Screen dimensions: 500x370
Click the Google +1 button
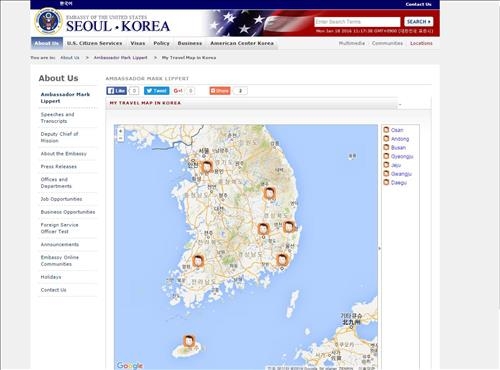(x=178, y=91)
